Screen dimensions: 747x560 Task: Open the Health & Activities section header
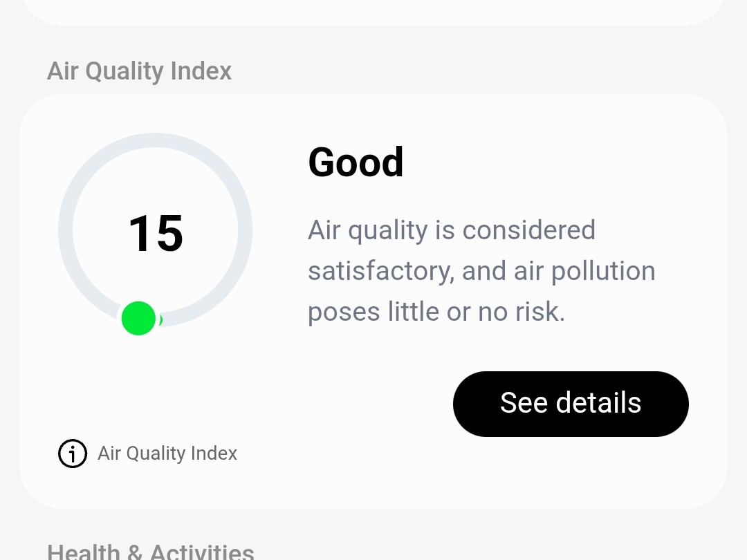(x=151, y=552)
